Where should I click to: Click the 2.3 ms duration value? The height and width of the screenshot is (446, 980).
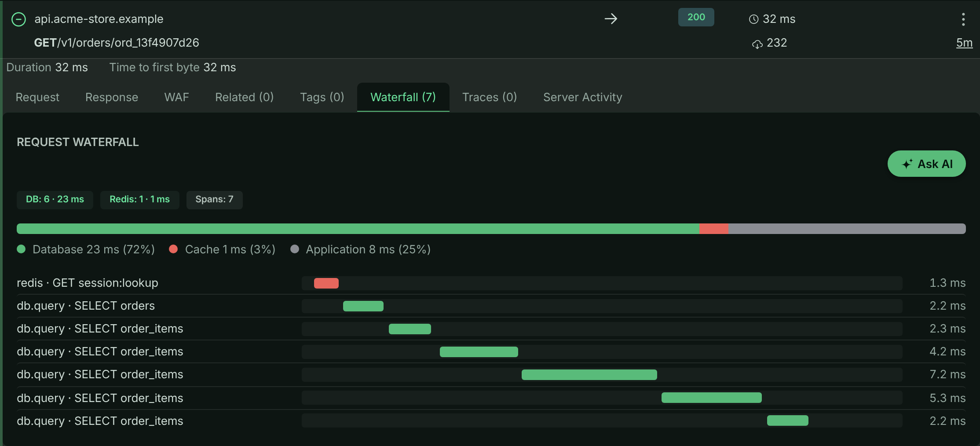point(947,329)
